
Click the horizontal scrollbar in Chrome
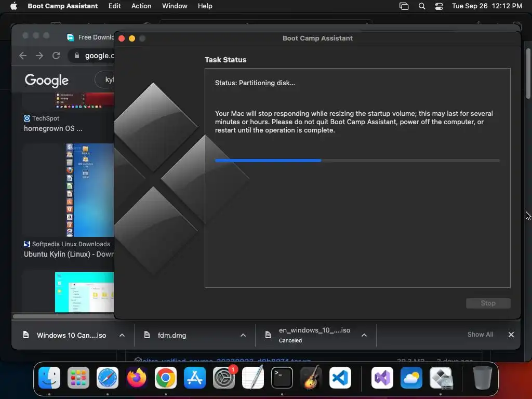coord(64,316)
